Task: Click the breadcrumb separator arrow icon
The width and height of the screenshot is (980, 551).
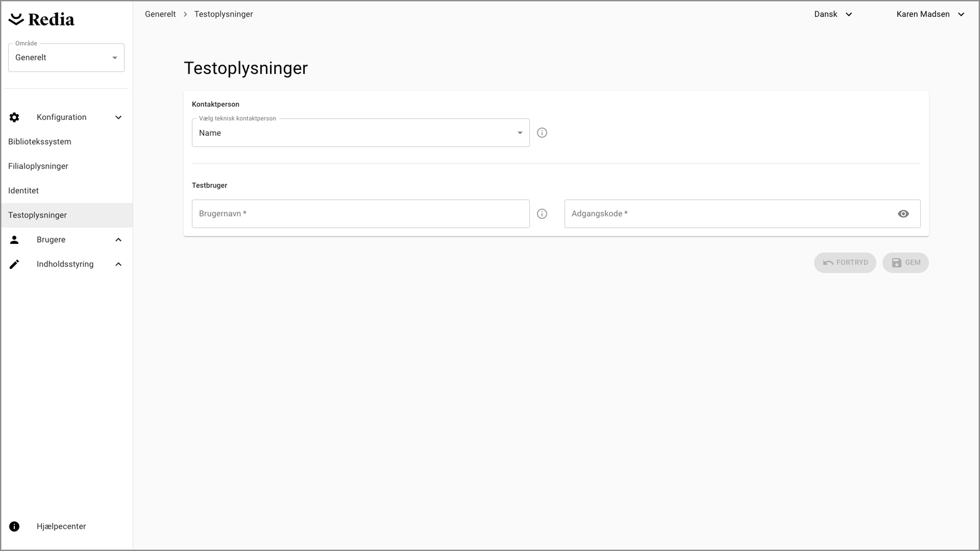Action: pos(185,14)
